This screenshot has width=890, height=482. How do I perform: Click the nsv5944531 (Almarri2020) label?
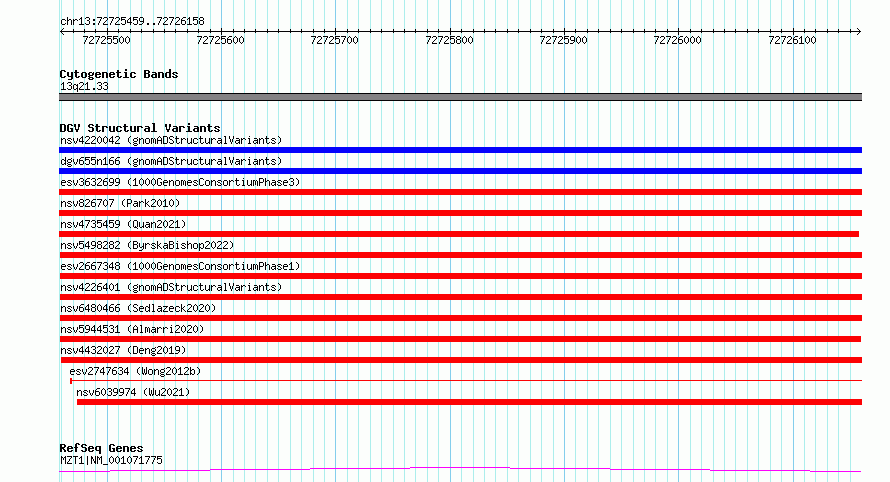click(x=132, y=329)
